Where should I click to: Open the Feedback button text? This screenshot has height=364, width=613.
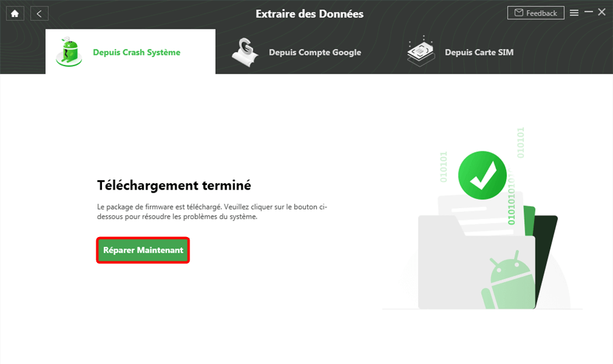(x=541, y=13)
